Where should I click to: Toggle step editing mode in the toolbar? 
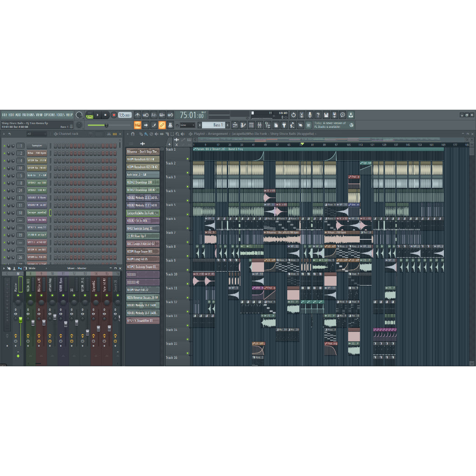pyautogui.click(x=137, y=125)
